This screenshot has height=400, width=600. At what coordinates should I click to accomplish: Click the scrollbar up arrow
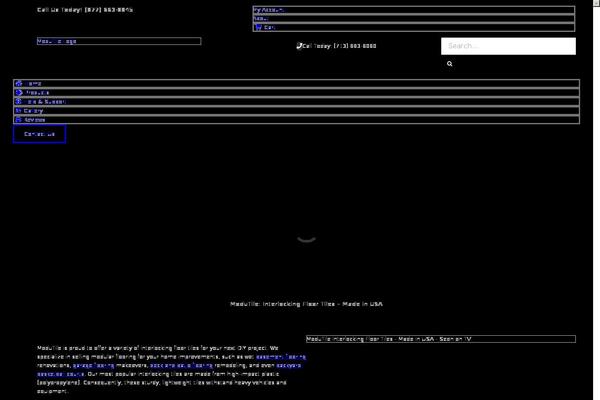596,3
